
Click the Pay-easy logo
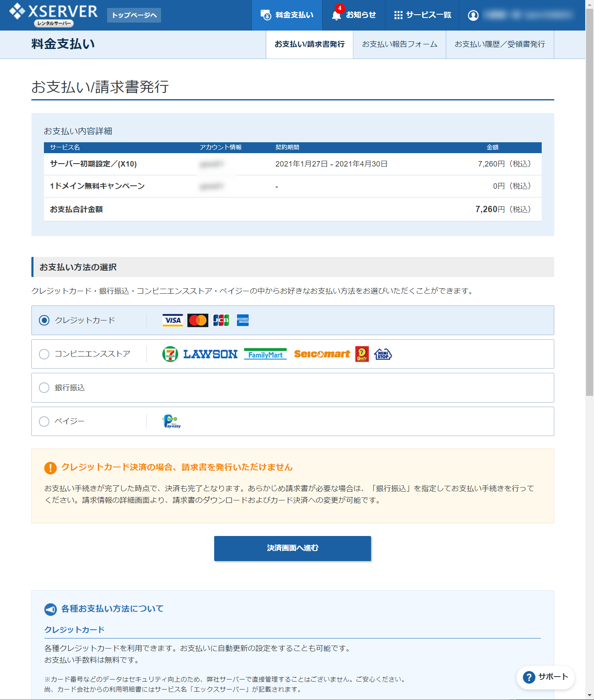tap(172, 421)
